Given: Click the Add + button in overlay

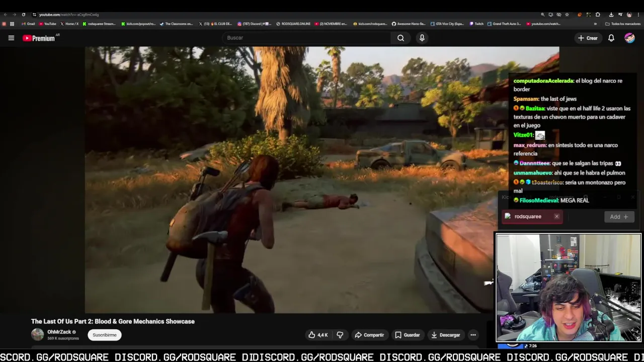Looking at the screenshot, I should (x=619, y=217).
